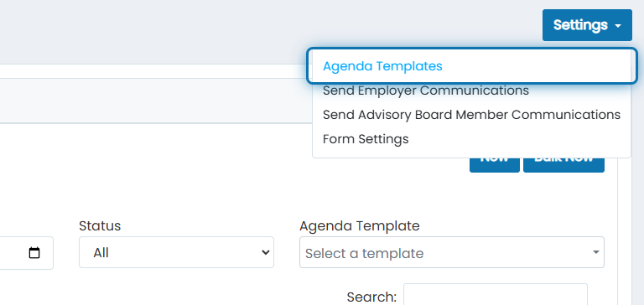Select Send Advisory Board Member Communications
Viewport: 644px width, 305px height.
[x=471, y=115]
